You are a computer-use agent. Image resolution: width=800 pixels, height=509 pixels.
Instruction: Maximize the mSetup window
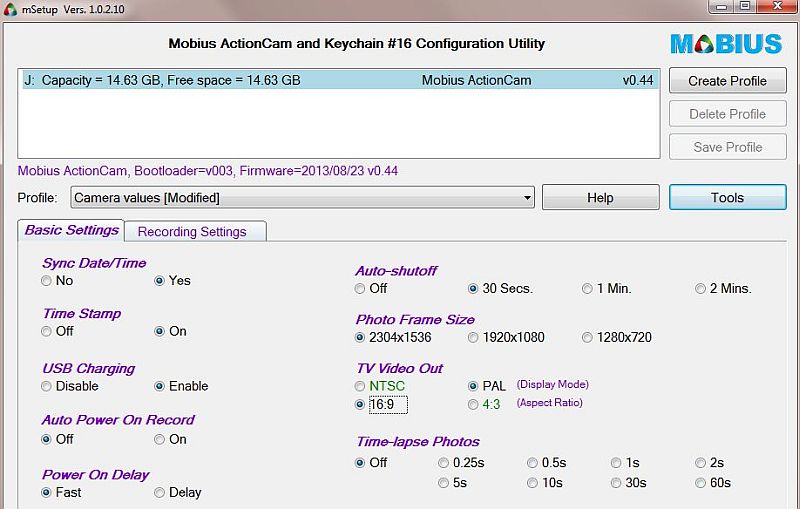pos(745,7)
